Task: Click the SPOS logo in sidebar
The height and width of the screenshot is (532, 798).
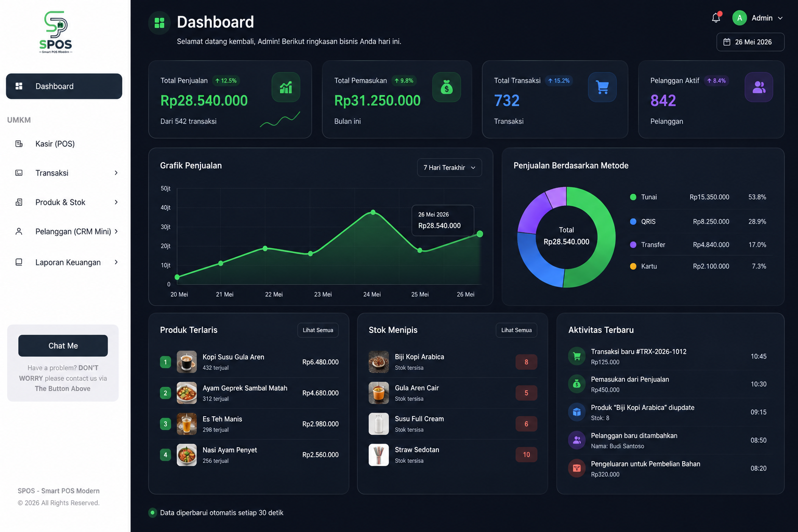Action: (x=56, y=32)
